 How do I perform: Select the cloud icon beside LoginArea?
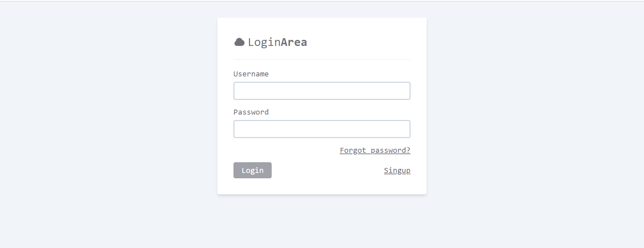239,42
